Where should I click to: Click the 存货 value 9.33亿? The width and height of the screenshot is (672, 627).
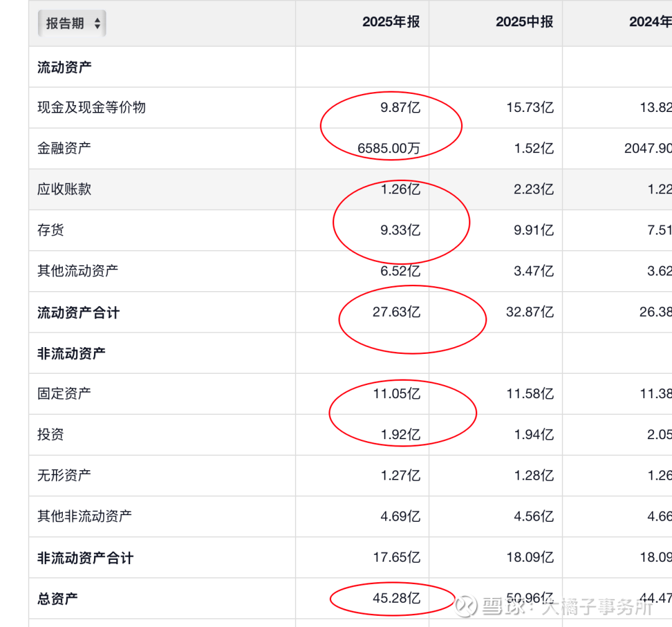point(400,230)
